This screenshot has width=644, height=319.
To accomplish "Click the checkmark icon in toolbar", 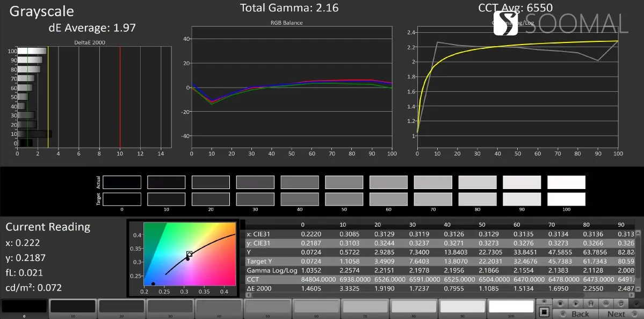I will 636,304.
